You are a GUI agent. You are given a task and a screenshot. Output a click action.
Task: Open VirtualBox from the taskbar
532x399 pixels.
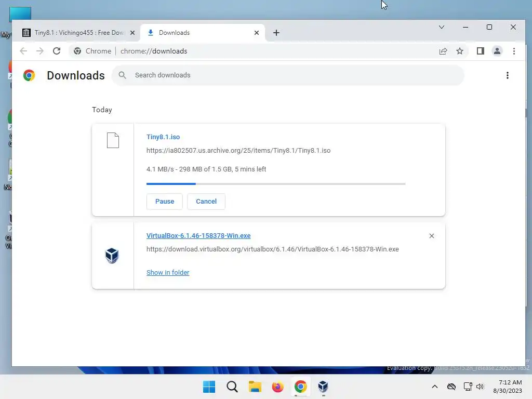pos(323,387)
